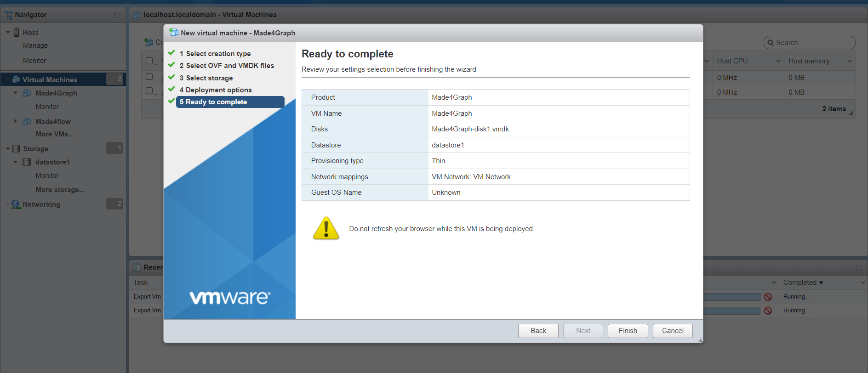The height and width of the screenshot is (373, 868).
Task: Cancel the second running Export Vm task
Action: coord(768,311)
